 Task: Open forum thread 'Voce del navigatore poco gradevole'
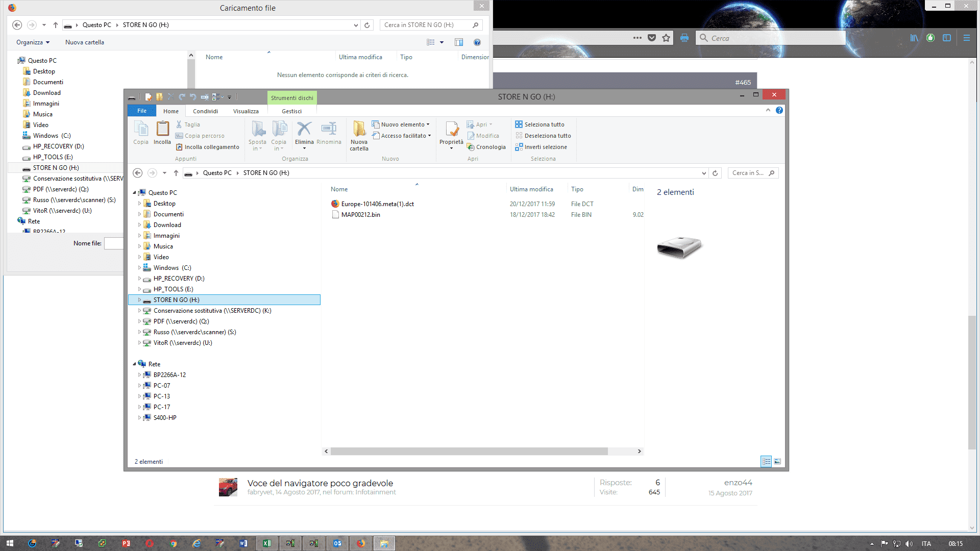pyautogui.click(x=321, y=483)
